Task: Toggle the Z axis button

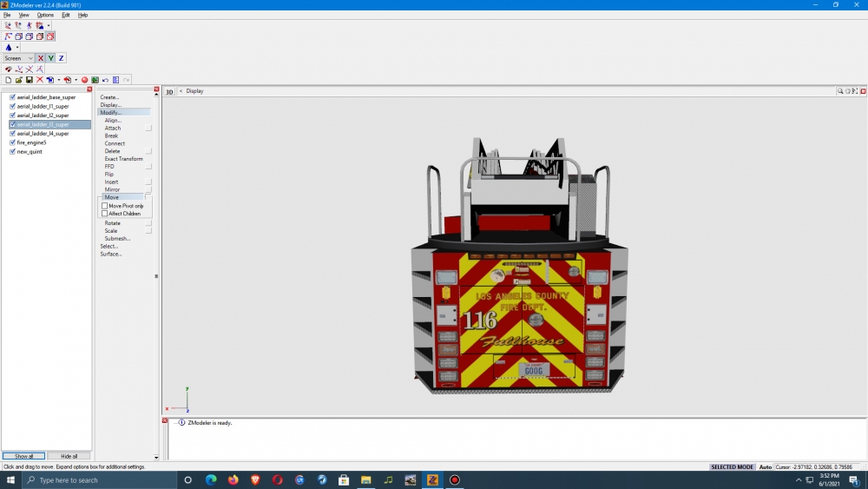Action: 62,58
